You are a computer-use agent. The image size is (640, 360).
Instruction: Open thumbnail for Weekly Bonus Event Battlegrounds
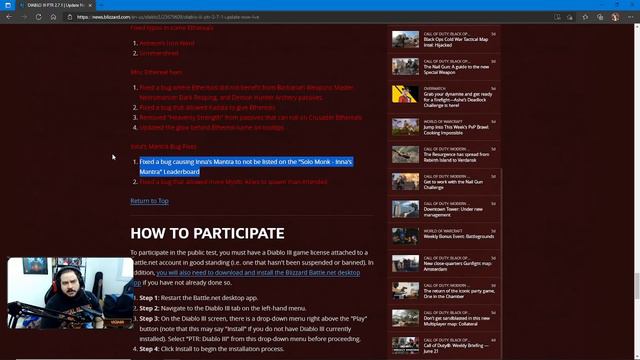tap(405, 236)
